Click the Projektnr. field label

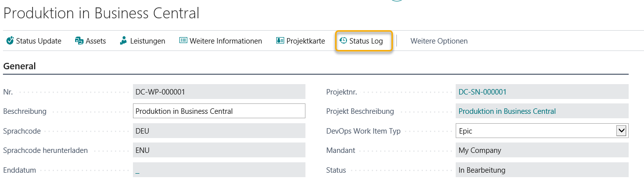pyautogui.click(x=342, y=92)
